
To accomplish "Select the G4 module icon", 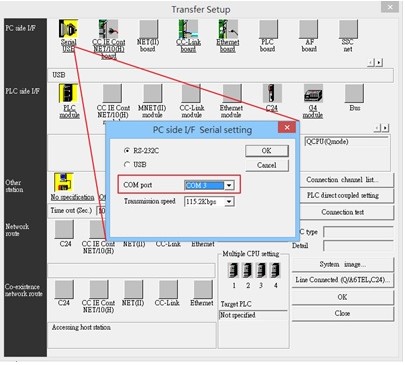I will (x=313, y=93).
